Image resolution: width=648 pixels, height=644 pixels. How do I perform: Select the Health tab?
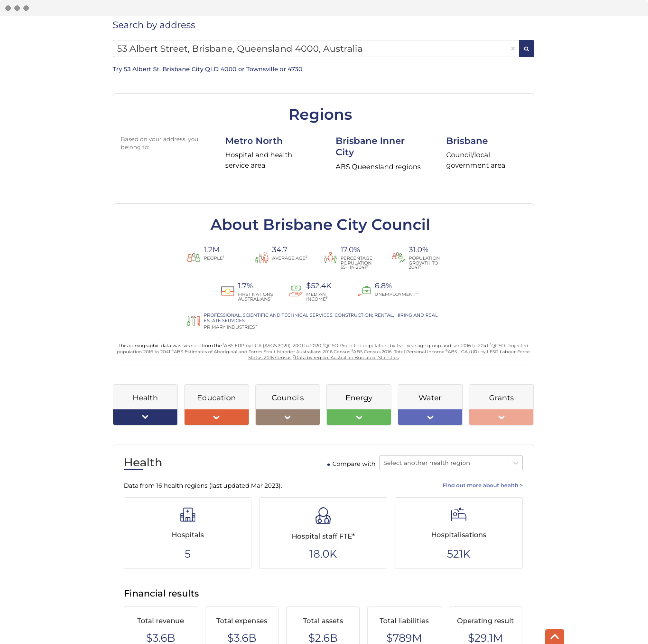pyautogui.click(x=145, y=398)
